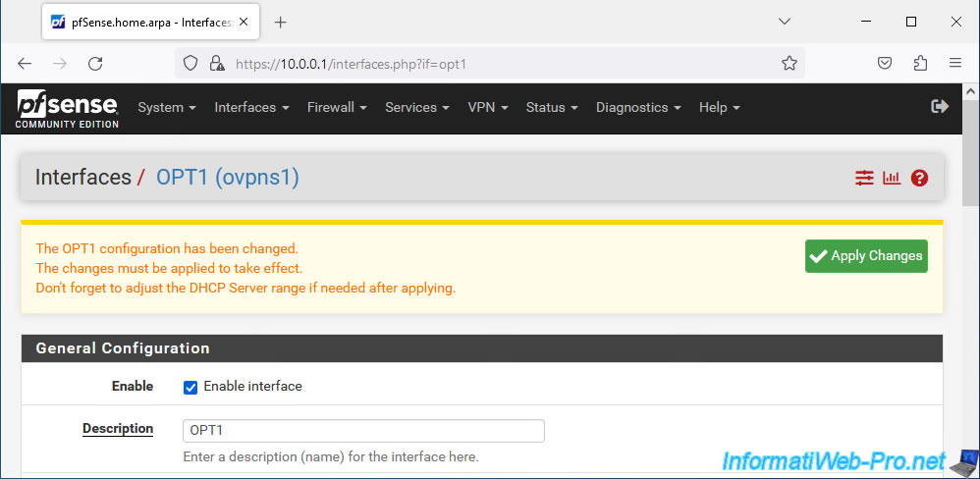Click 'The OPT1 configuration has been changed.' text
This screenshot has width=980, height=479.
(167, 248)
